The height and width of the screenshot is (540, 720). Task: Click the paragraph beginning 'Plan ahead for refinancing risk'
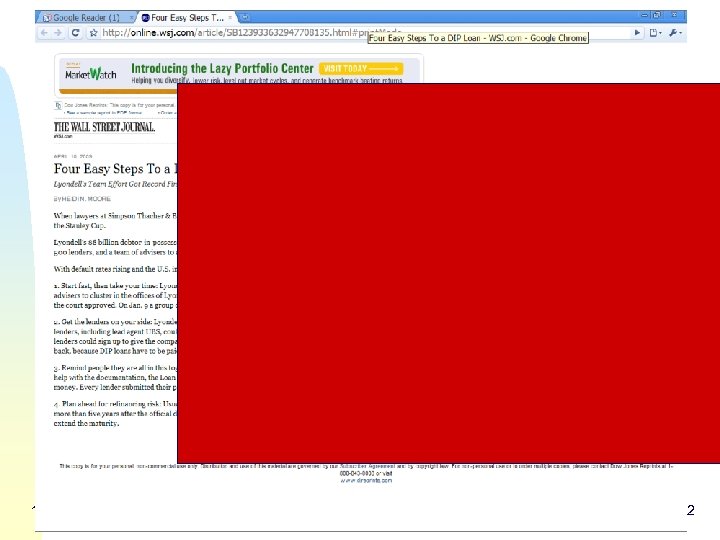click(x=115, y=413)
